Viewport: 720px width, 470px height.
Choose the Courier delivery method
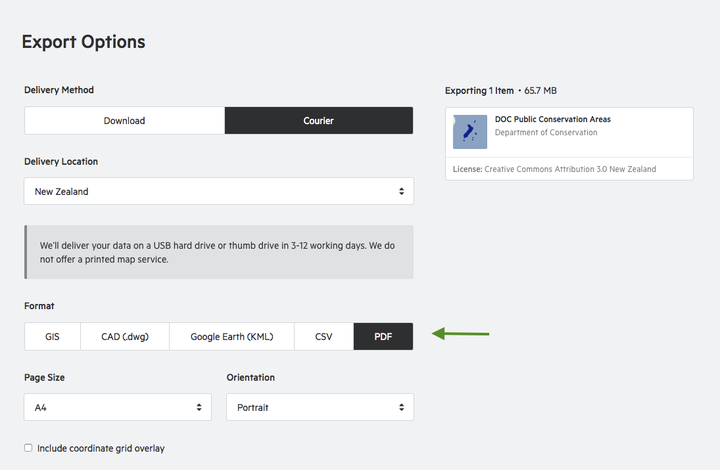coord(319,121)
